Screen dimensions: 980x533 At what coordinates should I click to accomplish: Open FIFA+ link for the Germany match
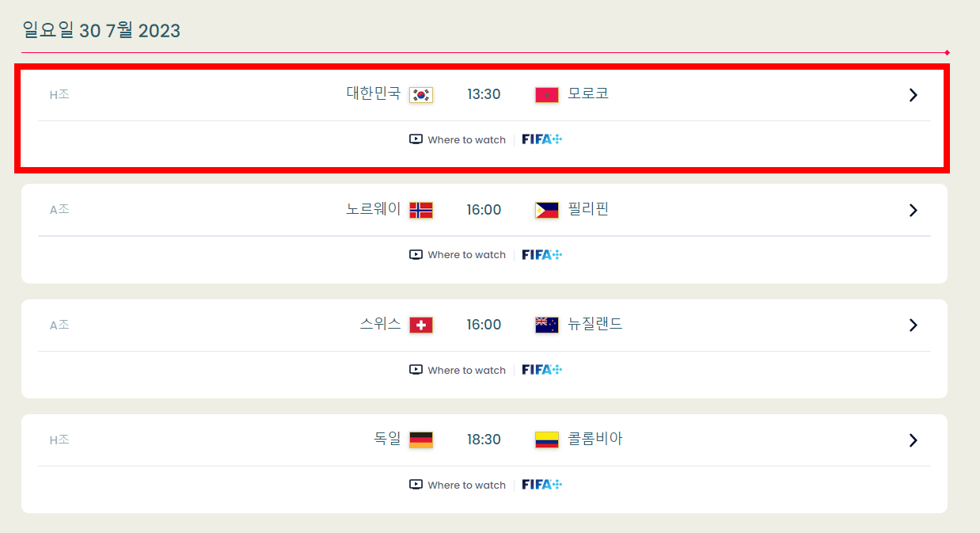point(543,484)
